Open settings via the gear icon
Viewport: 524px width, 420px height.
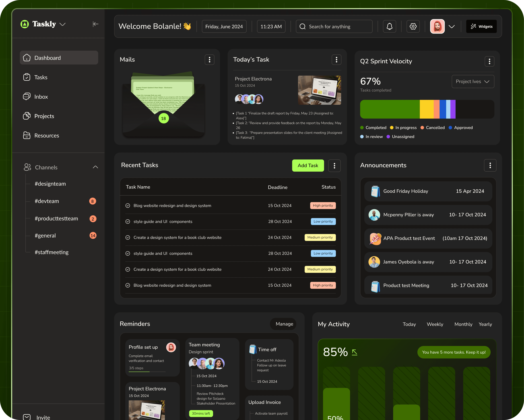413,26
